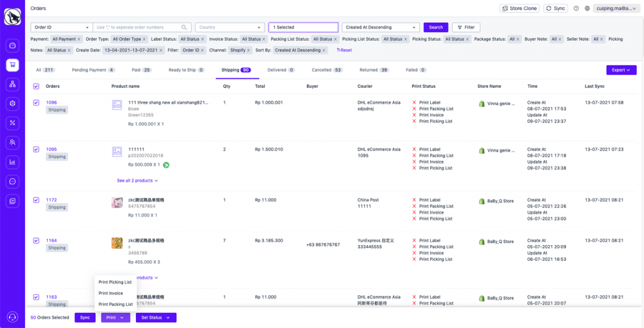
Task: Open the Orders shopping cart sidebar icon
Action: (13, 65)
